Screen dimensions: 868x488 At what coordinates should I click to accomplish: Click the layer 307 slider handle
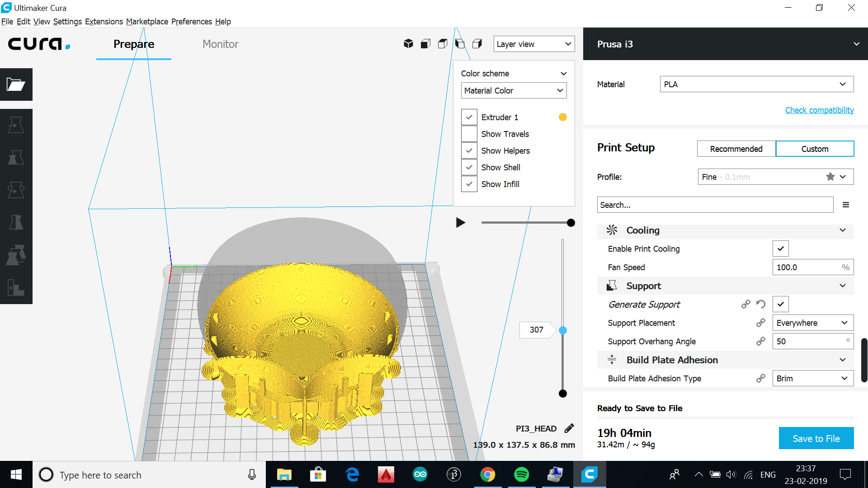pos(562,330)
